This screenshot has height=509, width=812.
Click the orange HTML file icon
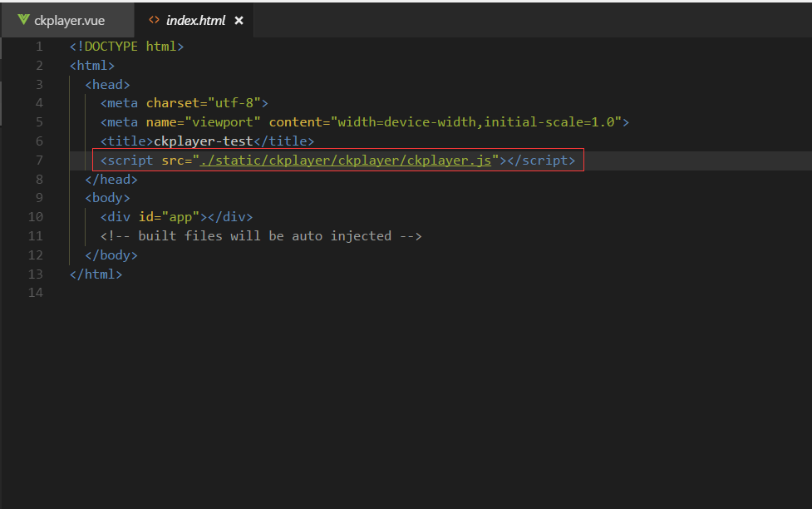pos(154,20)
